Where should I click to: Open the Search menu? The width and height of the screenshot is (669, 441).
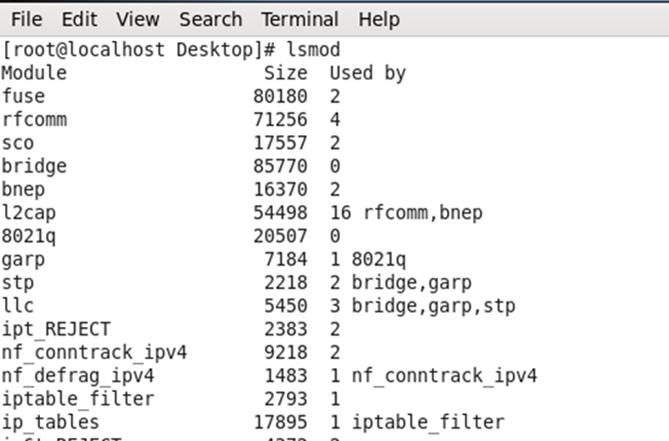click(x=210, y=19)
